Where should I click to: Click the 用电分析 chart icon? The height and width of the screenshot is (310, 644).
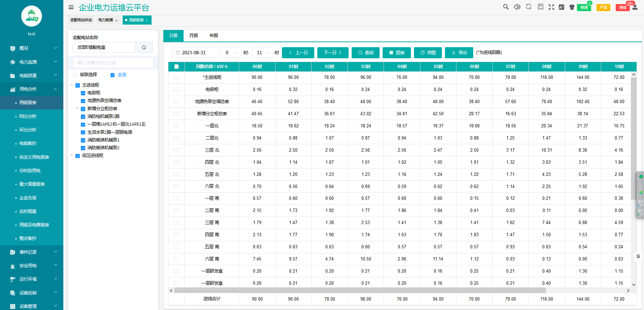[12, 89]
